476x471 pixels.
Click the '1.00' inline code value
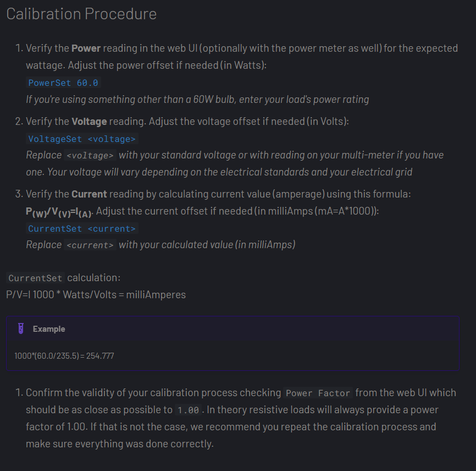189,410
